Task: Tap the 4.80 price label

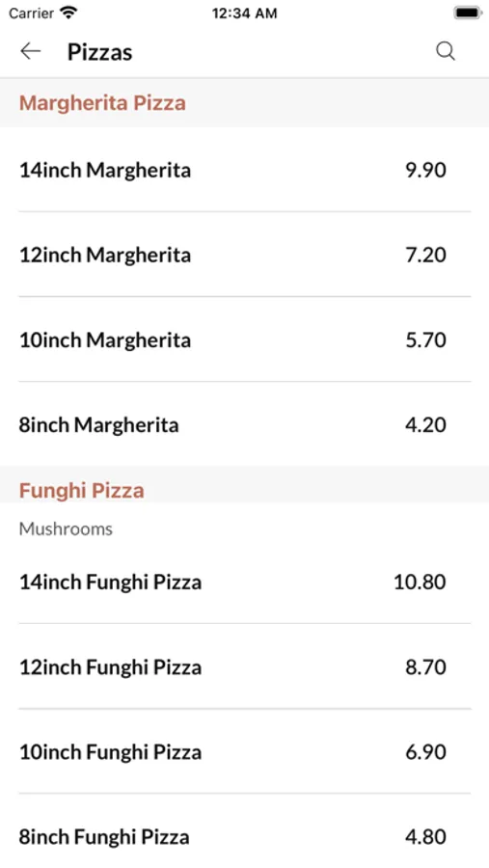Action: (425, 836)
